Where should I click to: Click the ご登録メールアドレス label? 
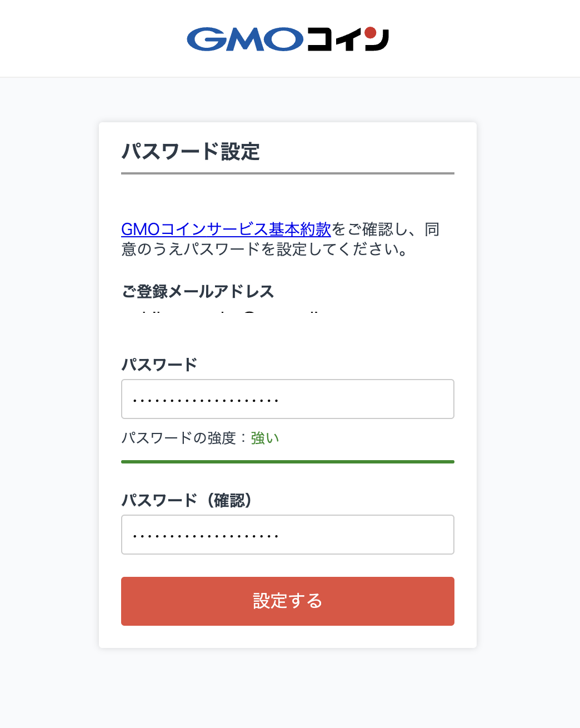point(198,292)
